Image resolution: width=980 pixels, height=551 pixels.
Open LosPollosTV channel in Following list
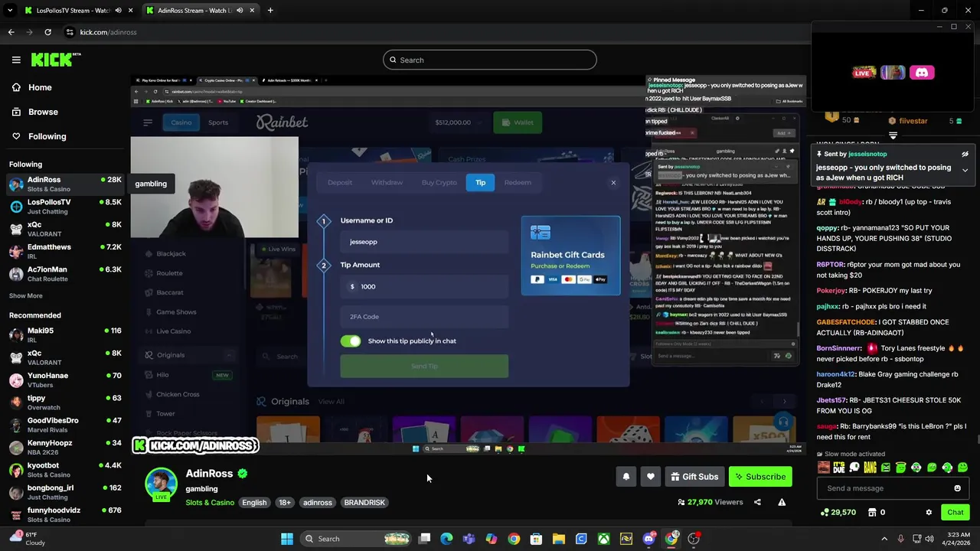pyautogui.click(x=65, y=206)
